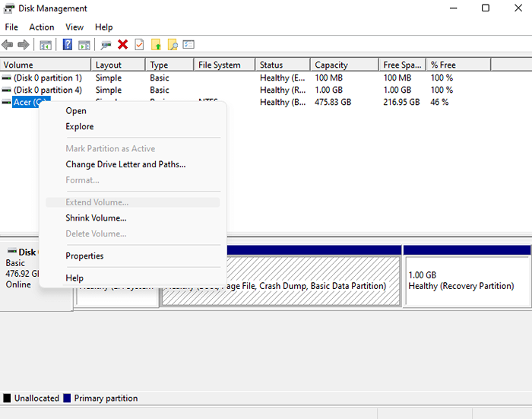Click the 475.83 GB capacity cell
Viewport: 532px width, 419px height.
tap(333, 102)
